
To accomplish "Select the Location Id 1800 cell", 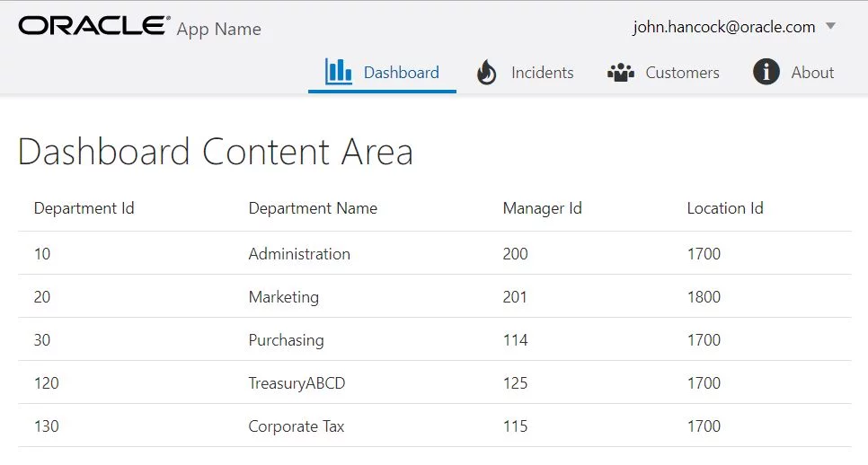I will coord(704,297).
